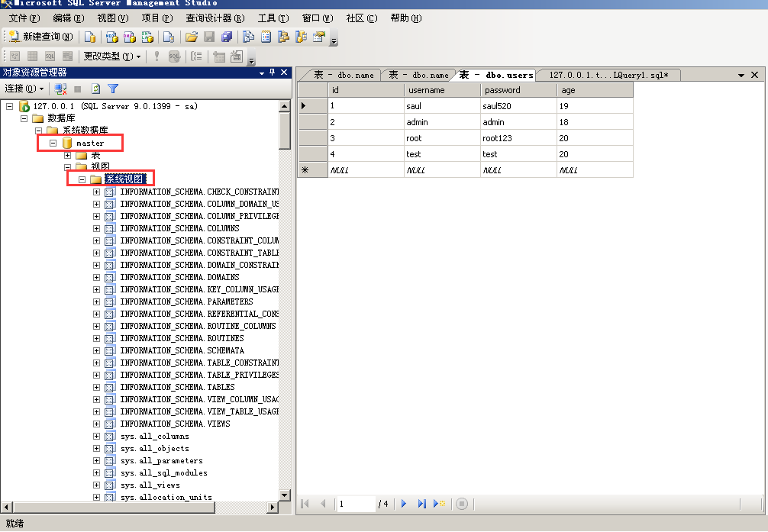The width and height of the screenshot is (768, 532).
Task: Toggle auto-hide pin on Object Explorer panel
Action: click(x=273, y=73)
